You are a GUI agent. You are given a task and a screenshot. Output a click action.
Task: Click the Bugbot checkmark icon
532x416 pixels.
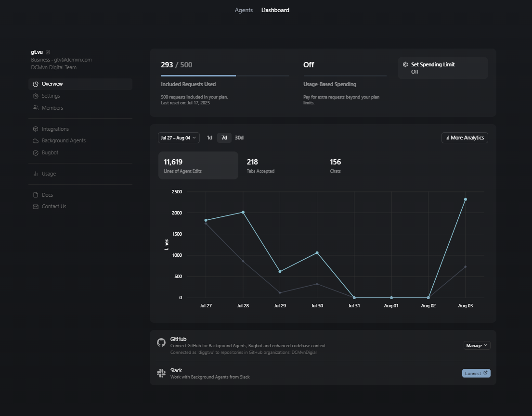[x=36, y=153]
